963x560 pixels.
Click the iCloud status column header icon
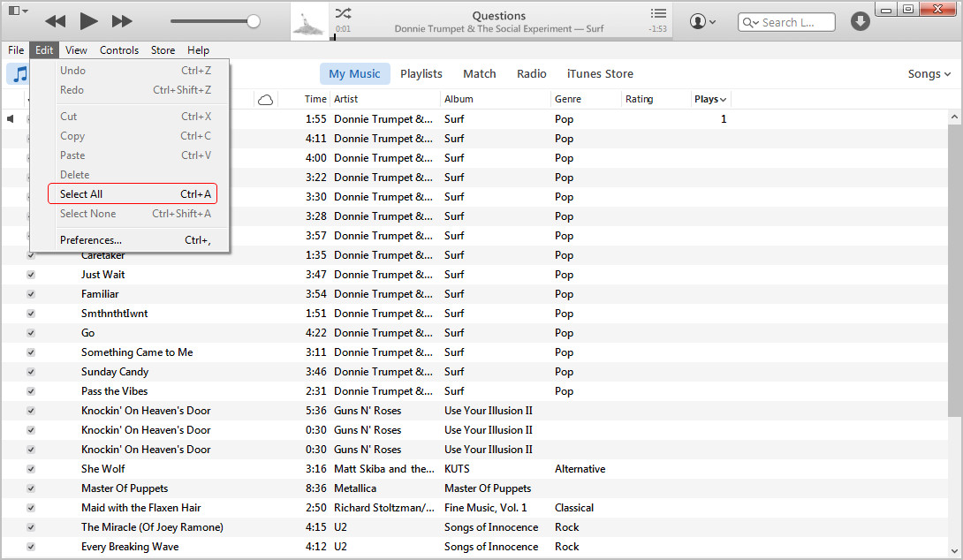(265, 100)
